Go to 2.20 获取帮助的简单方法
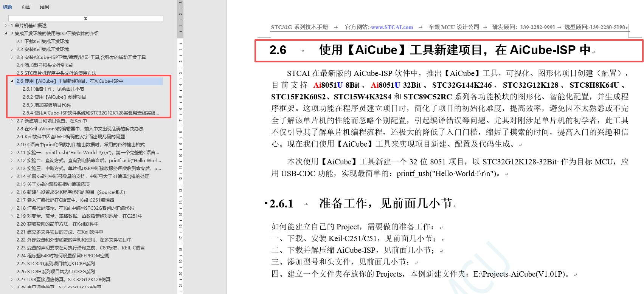Image resolution: width=644 pixels, height=294 pixels. (x=57, y=224)
